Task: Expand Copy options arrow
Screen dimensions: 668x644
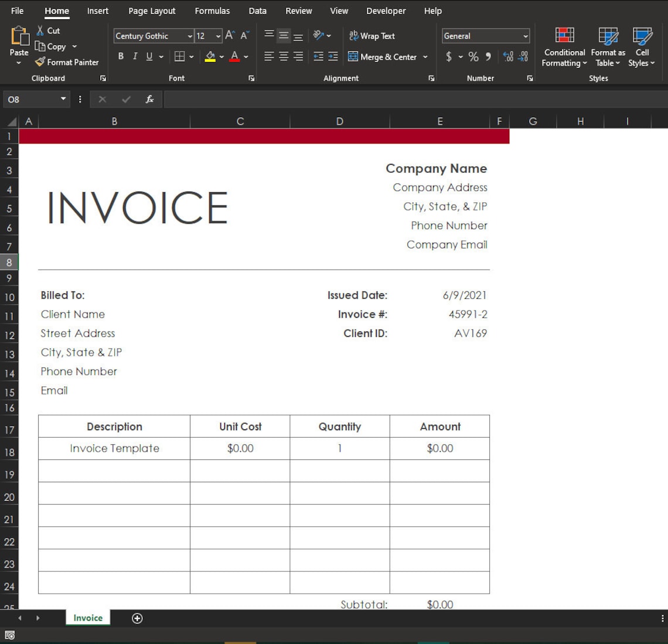Action: (74, 46)
